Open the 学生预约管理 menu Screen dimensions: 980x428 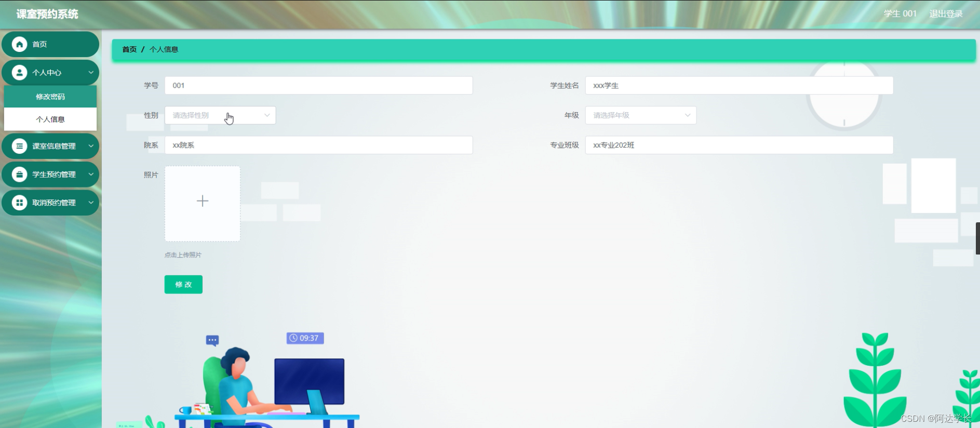pos(50,175)
